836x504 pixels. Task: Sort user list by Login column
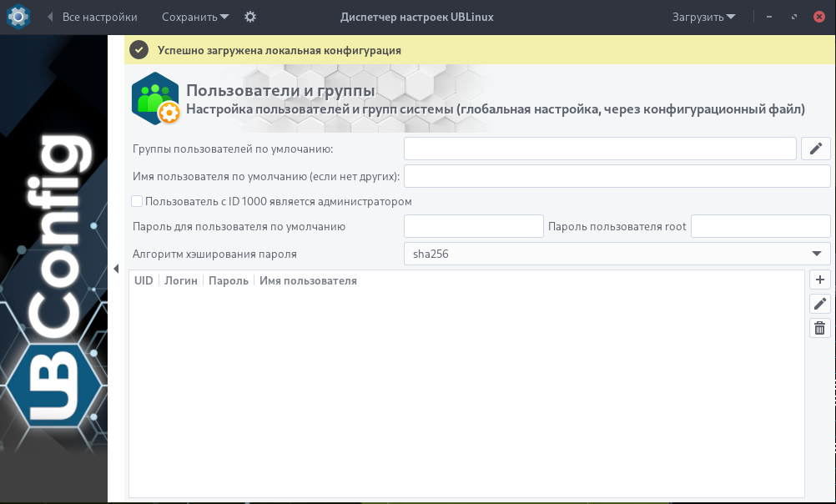(180, 281)
